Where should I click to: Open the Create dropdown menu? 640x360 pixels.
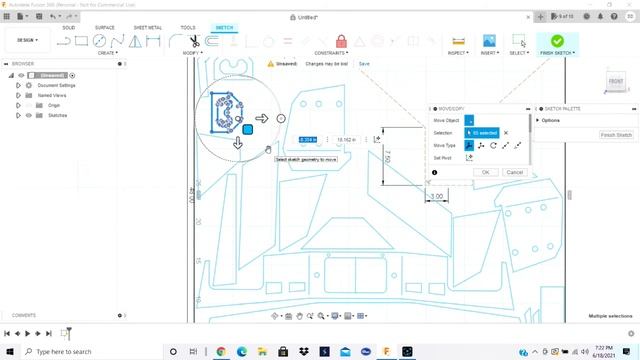click(108, 53)
